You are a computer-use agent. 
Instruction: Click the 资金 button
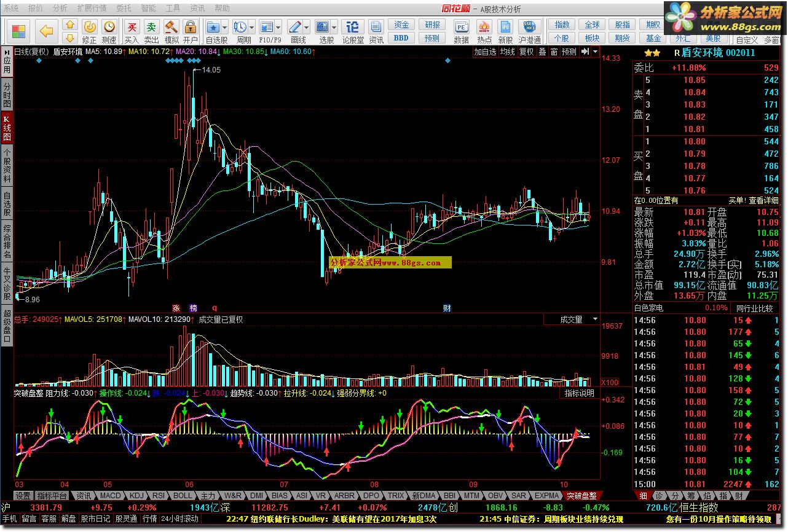tap(401, 25)
